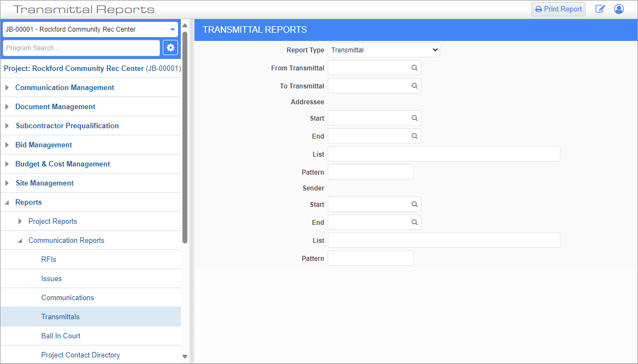Screen dimensions: 638x364
Task: Open the Sender Start lookup icon
Action: tap(414, 204)
